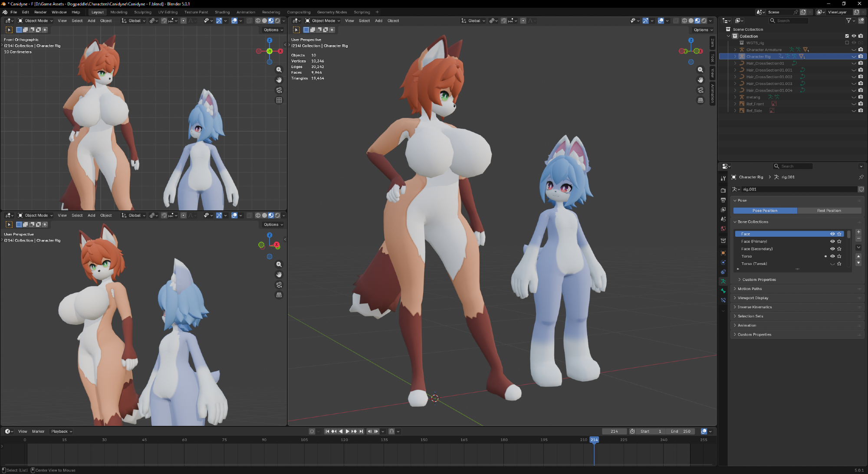Open Options in main viewport header

(x=703, y=30)
